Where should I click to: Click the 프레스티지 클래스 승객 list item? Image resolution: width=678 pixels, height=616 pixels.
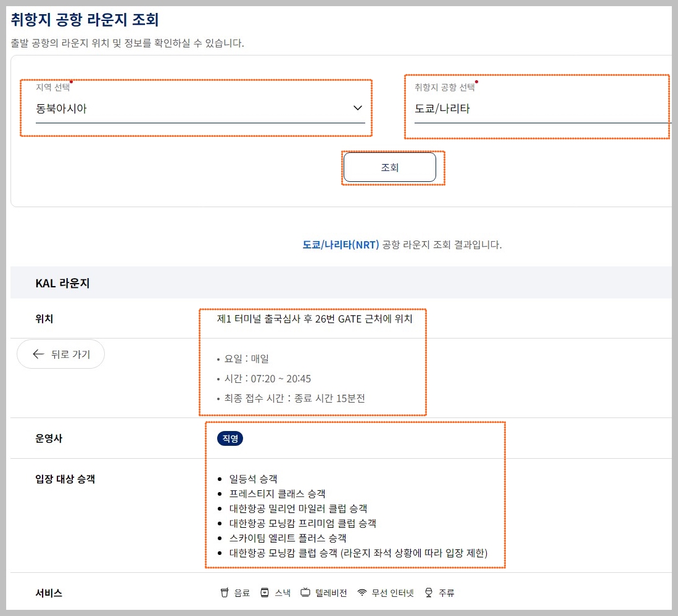tap(277, 494)
